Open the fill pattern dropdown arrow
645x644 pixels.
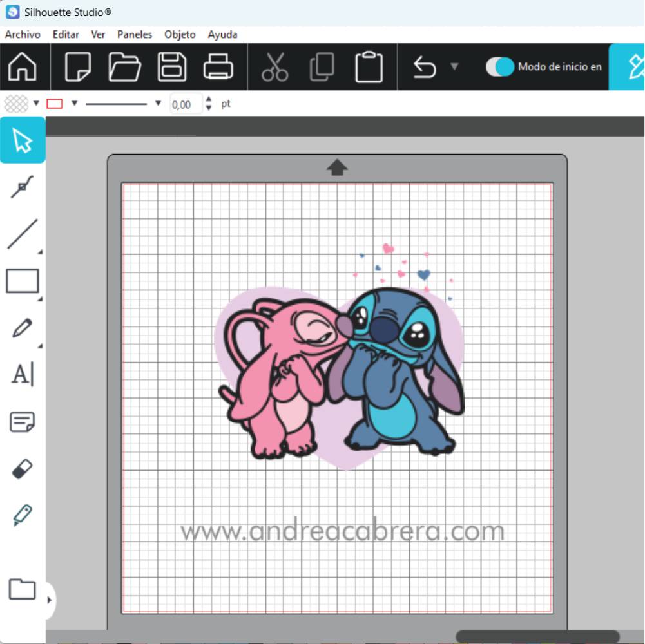coord(36,104)
